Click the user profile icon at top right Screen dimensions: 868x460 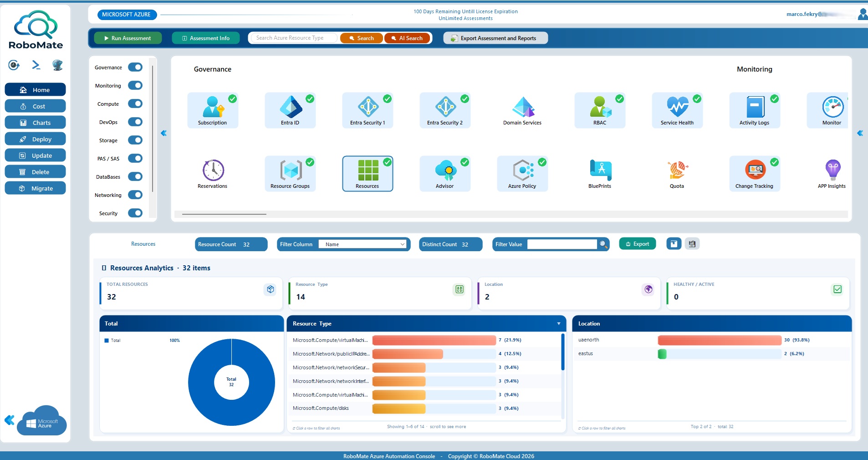(863, 14)
